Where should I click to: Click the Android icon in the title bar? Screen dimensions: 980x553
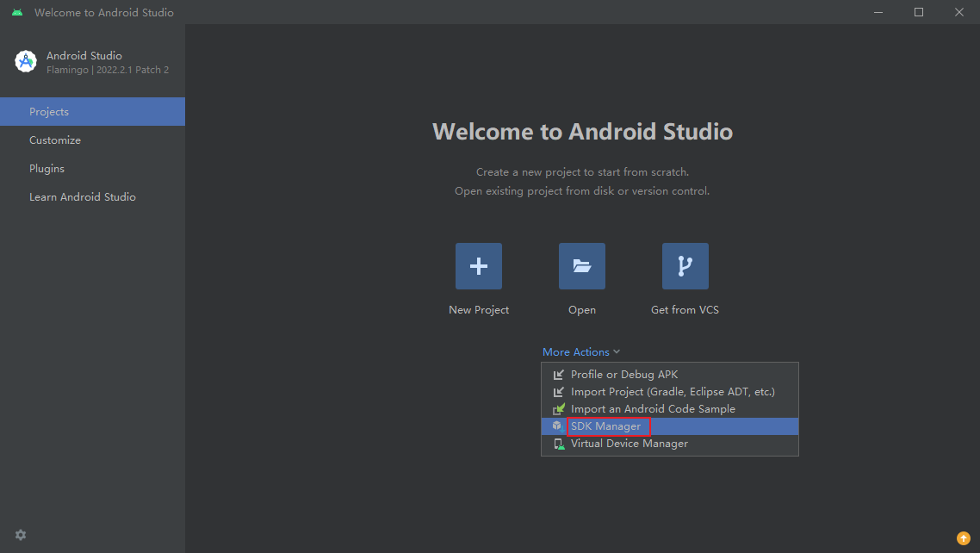point(17,13)
